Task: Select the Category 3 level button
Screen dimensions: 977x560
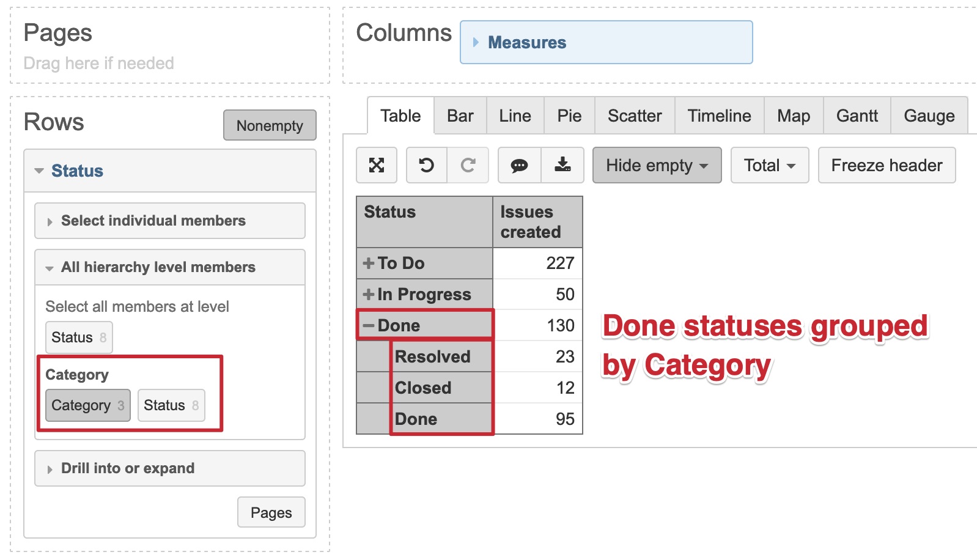Action: (88, 405)
